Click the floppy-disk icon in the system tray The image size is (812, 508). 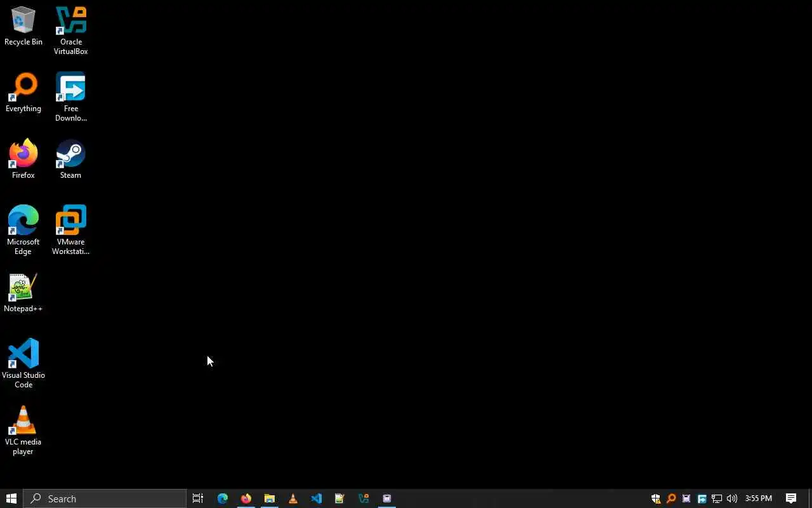686,498
